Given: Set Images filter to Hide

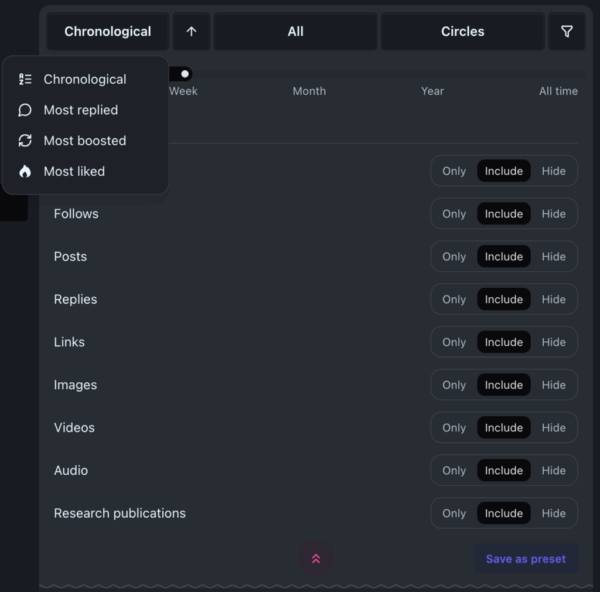Looking at the screenshot, I should [x=553, y=385].
